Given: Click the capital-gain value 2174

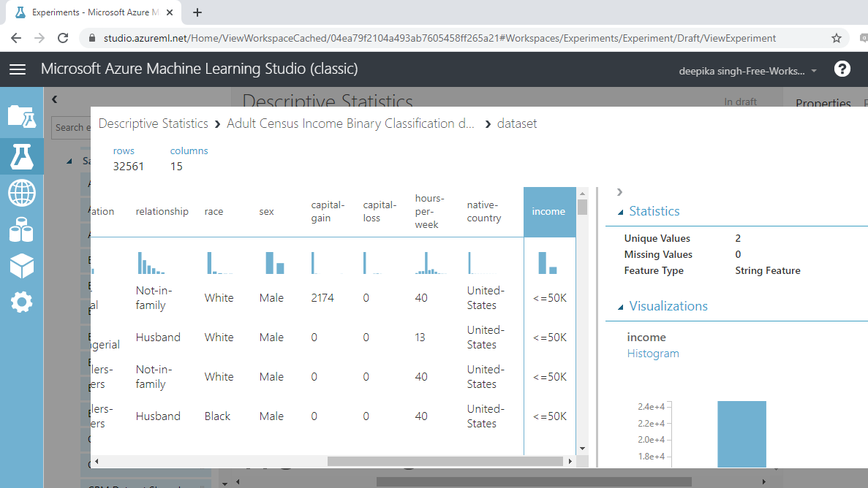Looking at the screenshot, I should point(322,297).
